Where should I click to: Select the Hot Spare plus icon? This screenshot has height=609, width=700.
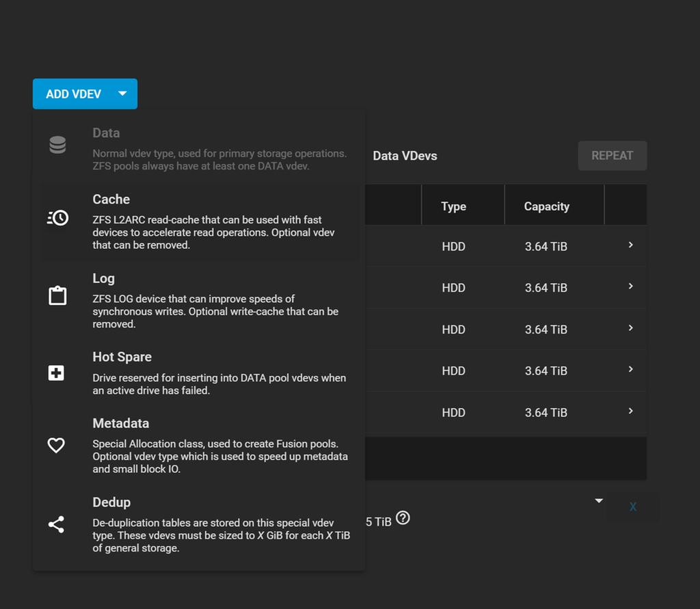[x=56, y=373]
